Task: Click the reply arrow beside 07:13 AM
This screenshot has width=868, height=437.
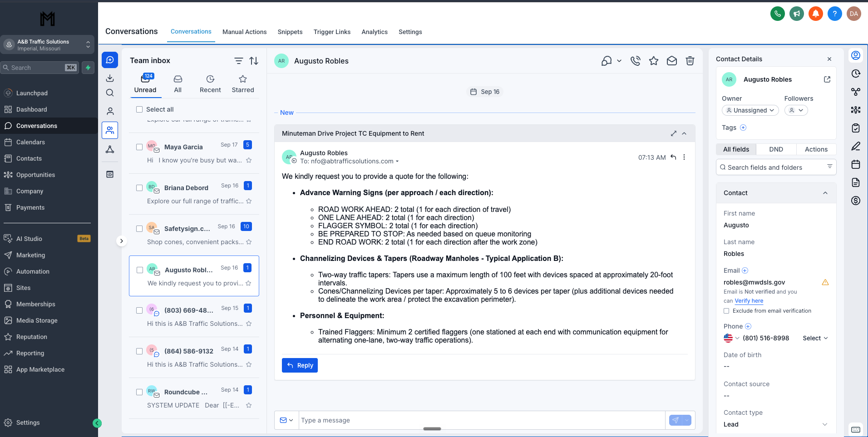Action: [673, 157]
